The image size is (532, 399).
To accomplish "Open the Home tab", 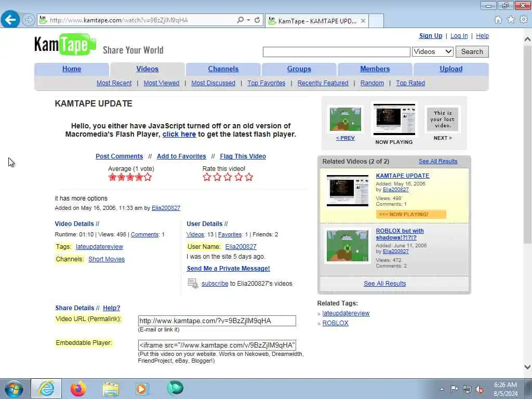I will (72, 69).
